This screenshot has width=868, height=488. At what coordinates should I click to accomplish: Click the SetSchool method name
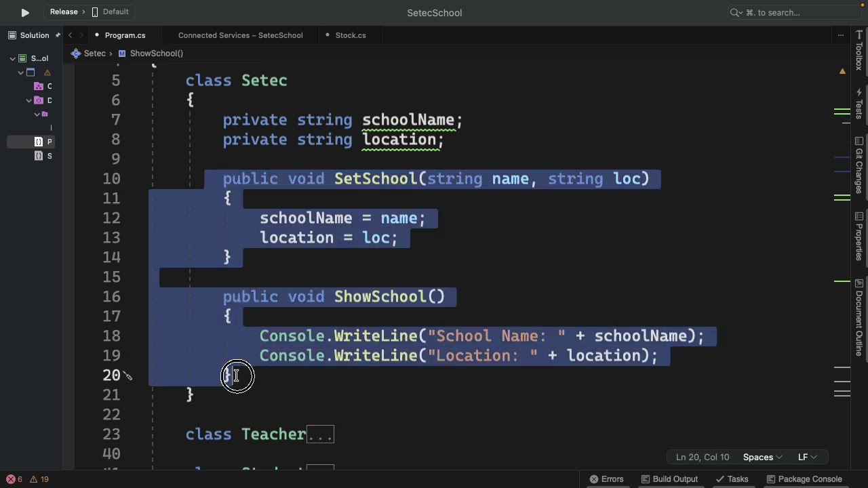coord(376,179)
